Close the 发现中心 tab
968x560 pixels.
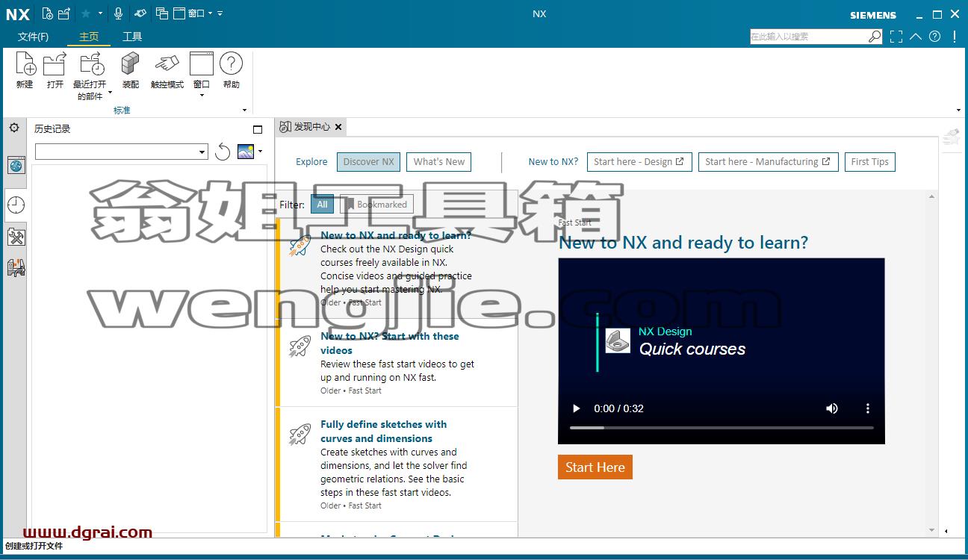[338, 127]
